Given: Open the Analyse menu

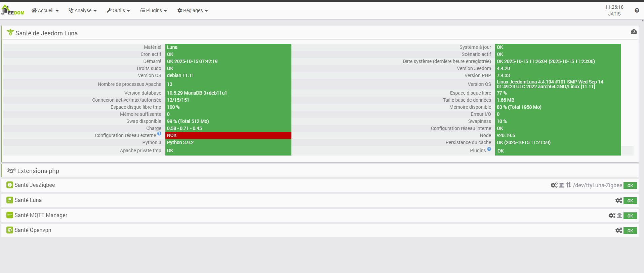Looking at the screenshot, I should click(x=83, y=10).
